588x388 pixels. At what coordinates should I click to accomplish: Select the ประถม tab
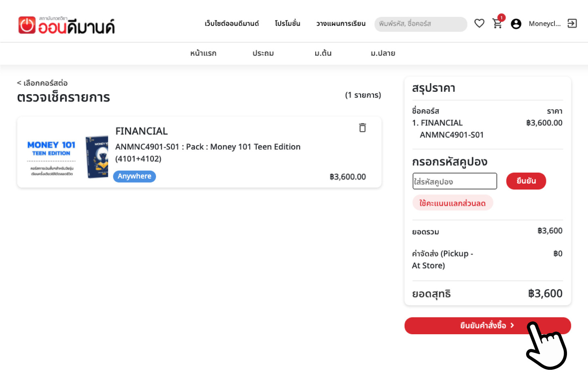pyautogui.click(x=263, y=53)
